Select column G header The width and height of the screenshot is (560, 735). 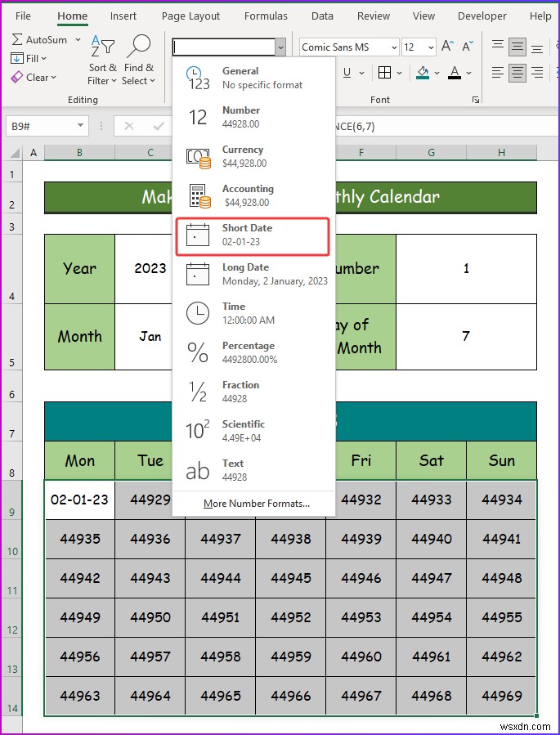click(431, 152)
